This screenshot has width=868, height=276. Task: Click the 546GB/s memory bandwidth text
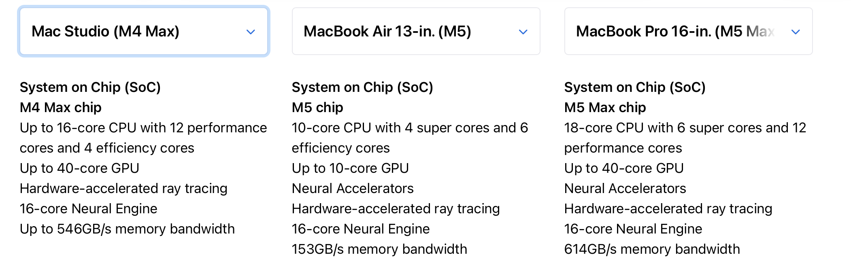[127, 229]
